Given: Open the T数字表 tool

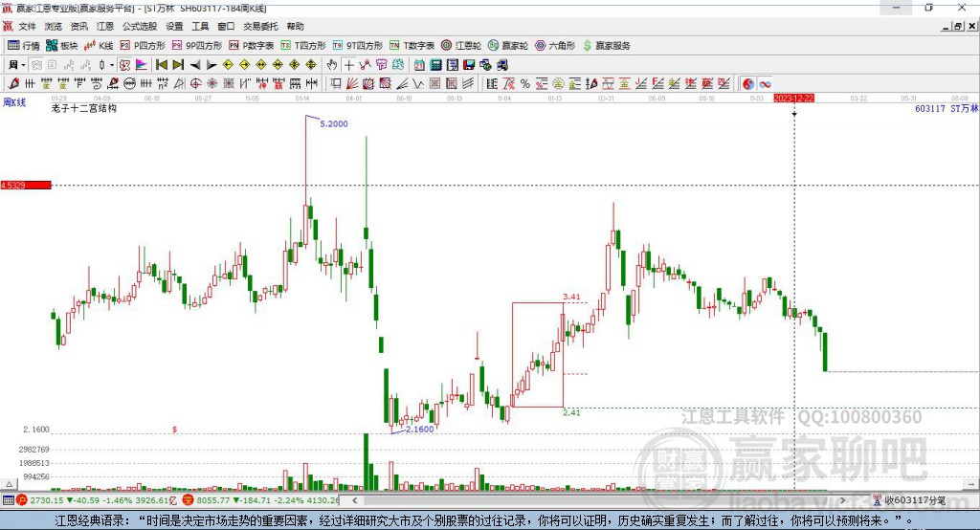Looking at the screenshot, I should click(412, 46).
